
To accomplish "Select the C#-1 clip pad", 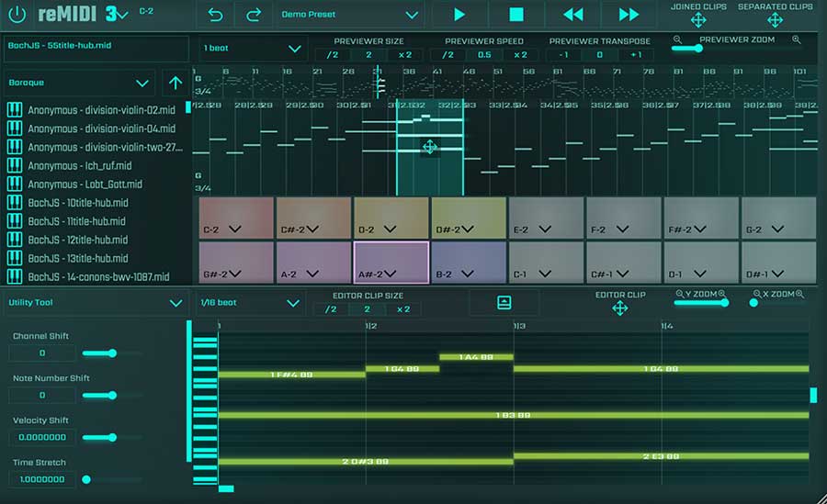I will [x=623, y=263].
